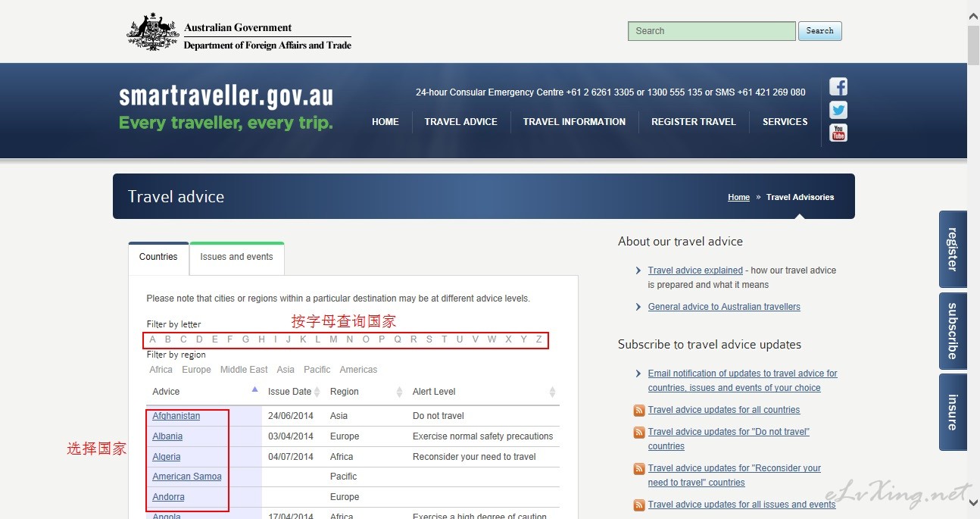The image size is (980, 519).
Task: Open the SERVICES menu item
Action: pos(785,121)
